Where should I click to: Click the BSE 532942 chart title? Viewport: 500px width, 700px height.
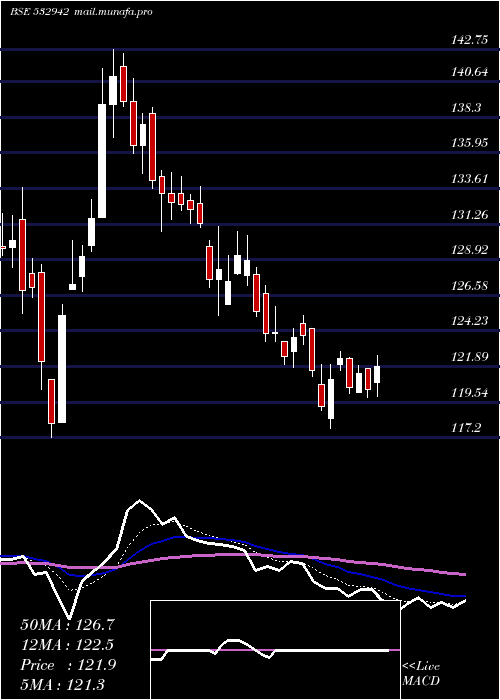pos(39,12)
